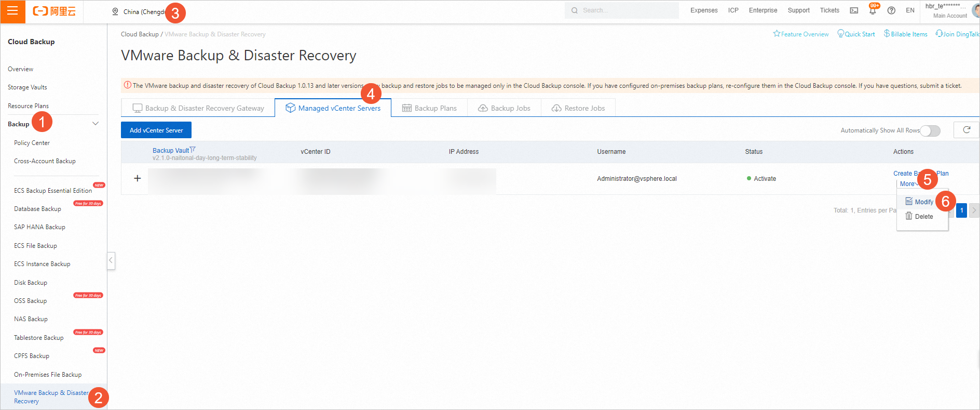Select Modify from the More menu
The height and width of the screenshot is (410, 980).
coord(920,202)
